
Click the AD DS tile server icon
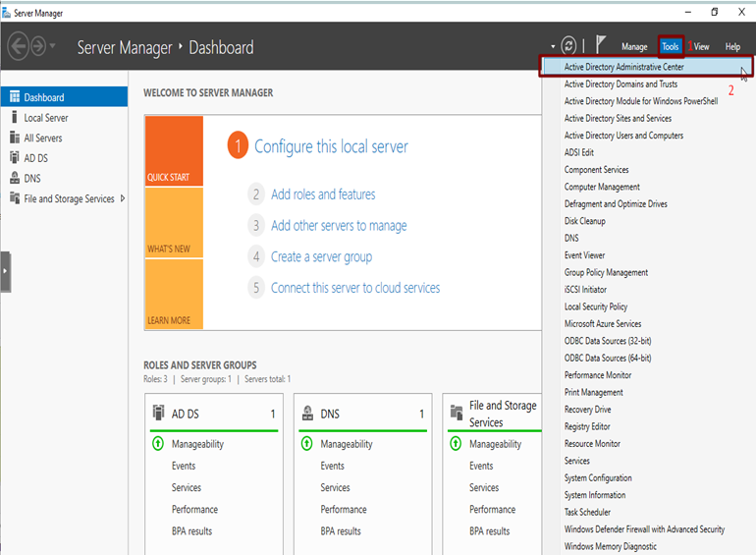159,413
